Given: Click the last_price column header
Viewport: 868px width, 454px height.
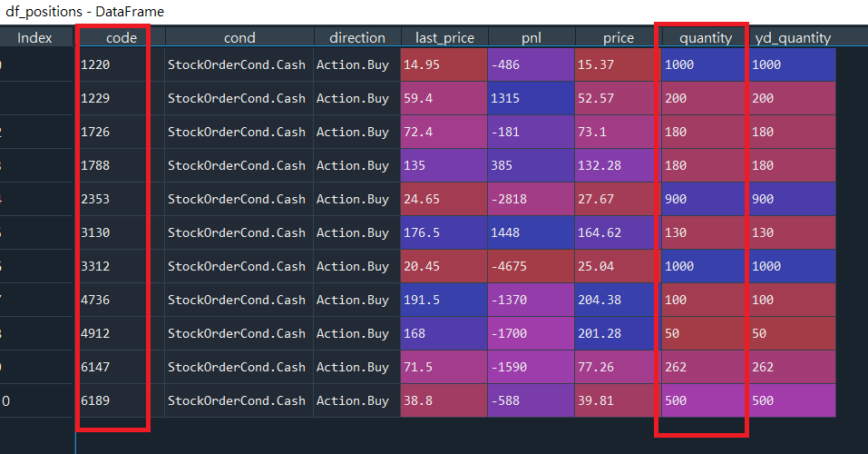Looking at the screenshot, I should pyautogui.click(x=444, y=38).
